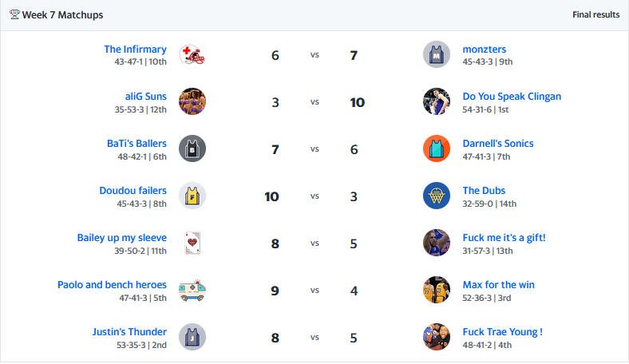
Task: Click the aliG Suns team avatar
Action: (x=192, y=101)
